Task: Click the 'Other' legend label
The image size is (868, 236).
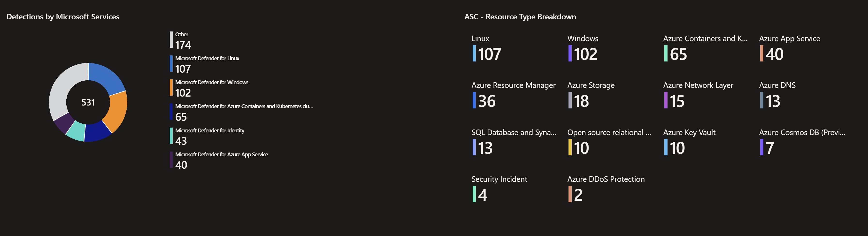Action: click(x=181, y=34)
